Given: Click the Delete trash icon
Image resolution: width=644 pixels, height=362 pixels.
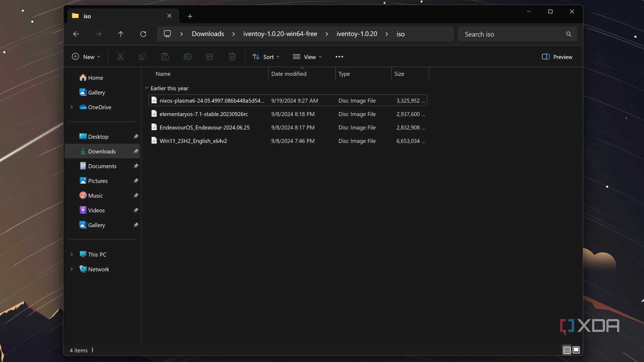Looking at the screenshot, I should pyautogui.click(x=232, y=57).
